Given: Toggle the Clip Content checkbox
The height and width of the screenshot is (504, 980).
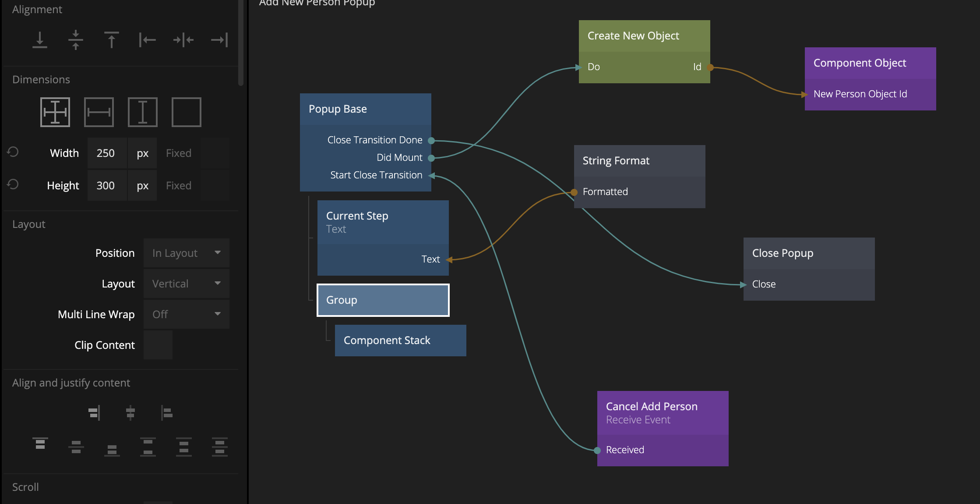Looking at the screenshot, I should [x=158, y=345].
